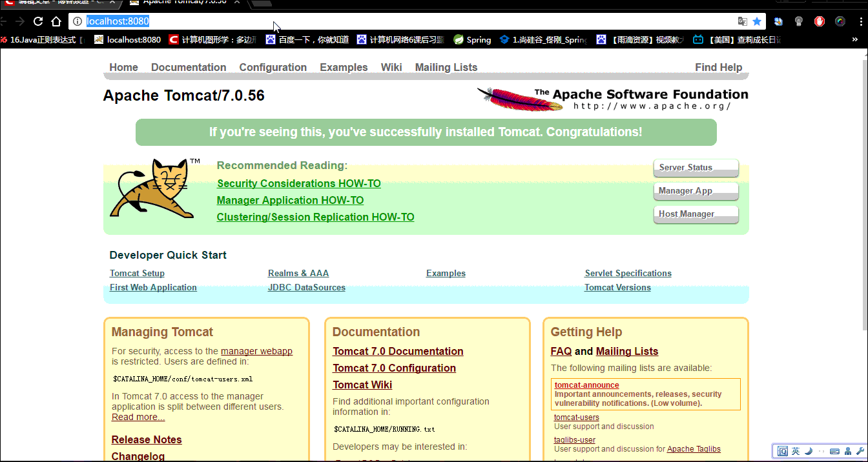Click the forward navigation arrow
Viewport: 868px width, 462px height.
(19, 21)
